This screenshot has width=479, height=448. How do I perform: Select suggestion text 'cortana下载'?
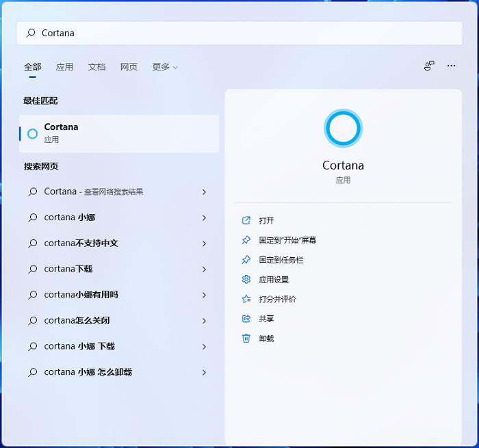tap(68, 269)
